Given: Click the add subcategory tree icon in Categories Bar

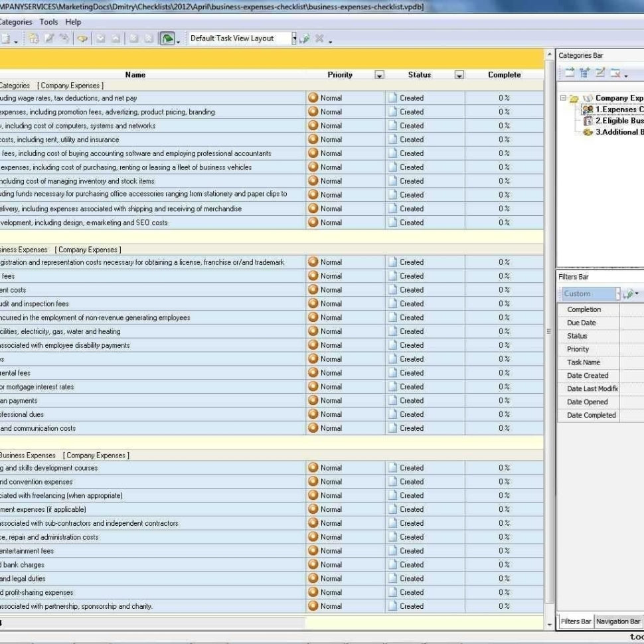Looking at the screenshot, I should (x=584, y=72).
